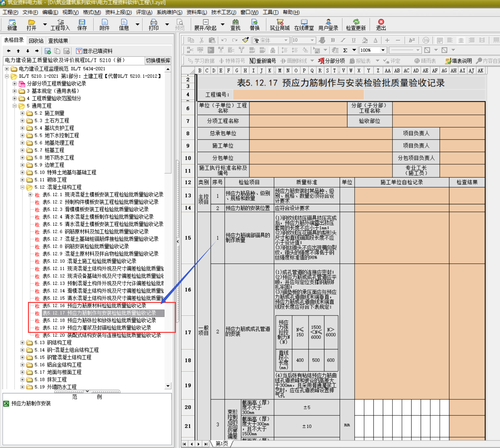This screenshot has height=448, width=500.
Task: Click the add-table icon with green plus
Action: point(48,51)
